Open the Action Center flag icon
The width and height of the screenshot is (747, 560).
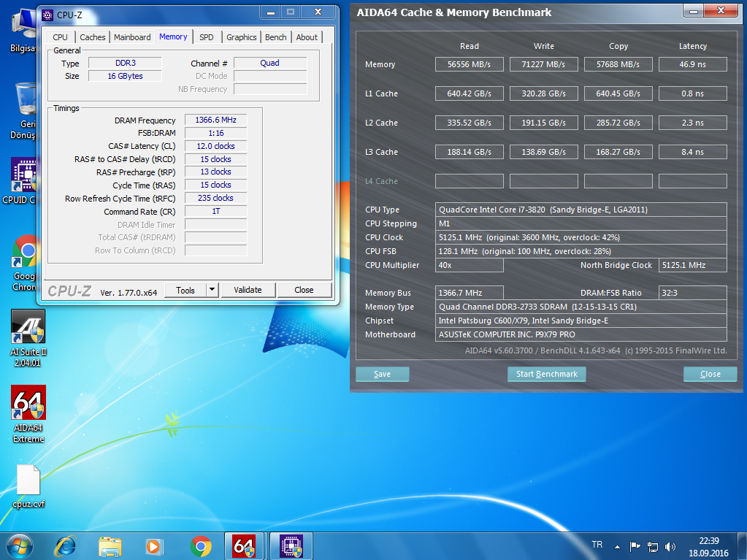(x=635, y=546)
